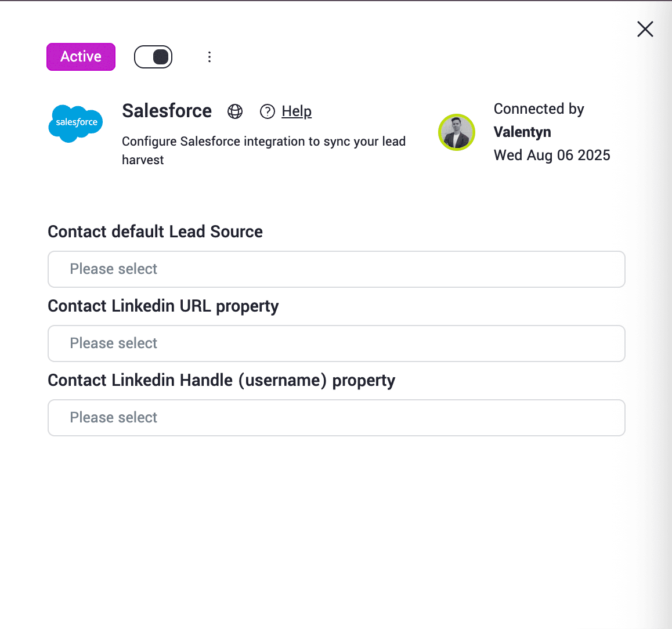Click the question mark help icon
Screen dimensions: 672x629
(267, 111)
